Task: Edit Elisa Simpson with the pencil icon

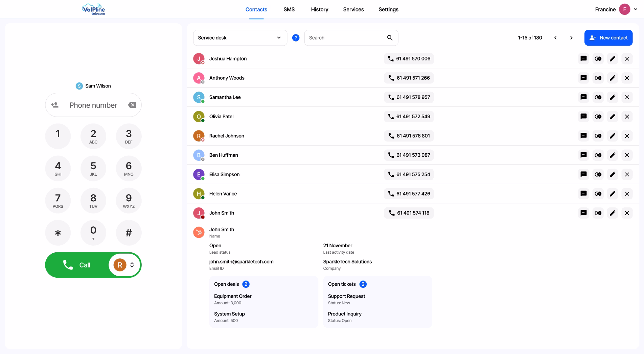Action: point(613,174)
